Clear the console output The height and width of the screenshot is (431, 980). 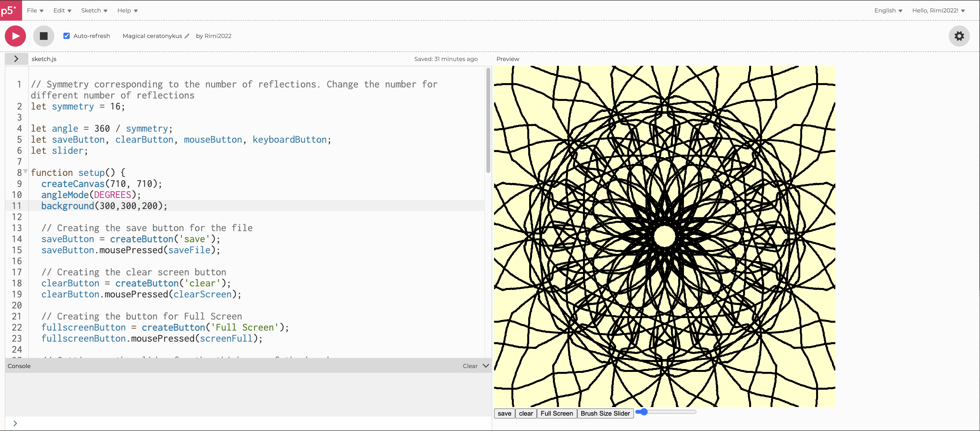[x=470, y=366]
